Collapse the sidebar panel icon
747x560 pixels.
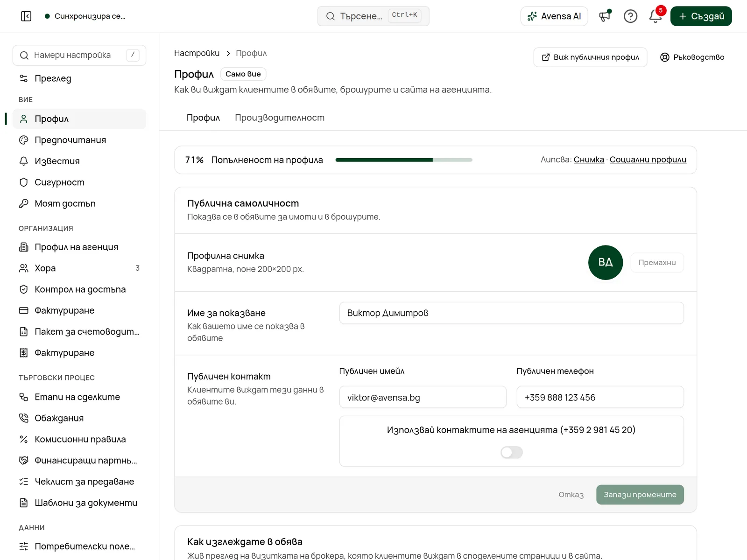[26, 16]
